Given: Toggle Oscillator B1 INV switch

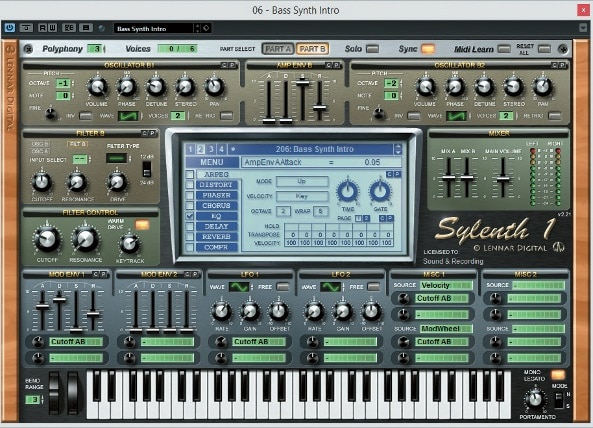Looking at the screenshot, I should 86,116.
